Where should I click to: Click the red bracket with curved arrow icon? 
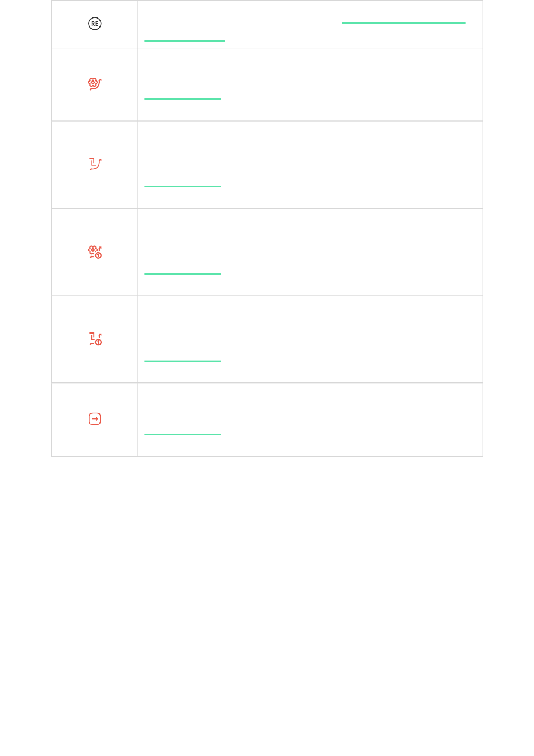(x=95, y=164)
